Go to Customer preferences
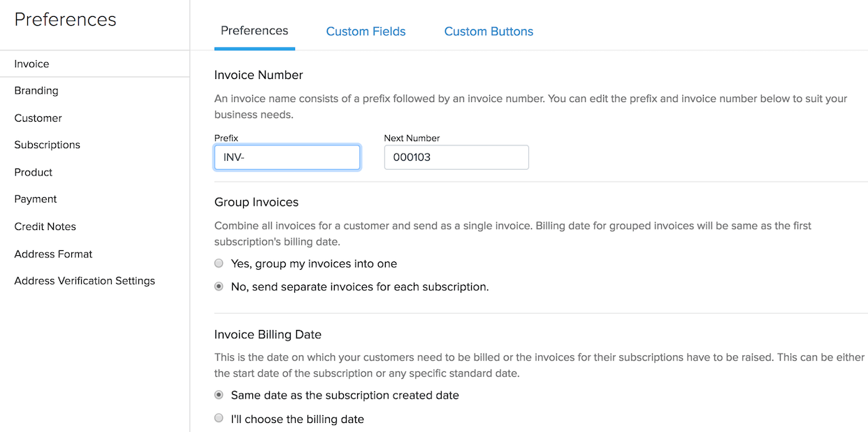Screen dimensions: 868x432 [x=38, y=117]
